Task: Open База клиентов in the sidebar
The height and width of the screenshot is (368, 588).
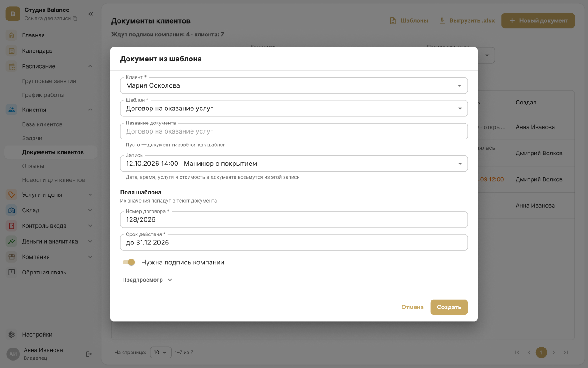Action: click(42, 124)
